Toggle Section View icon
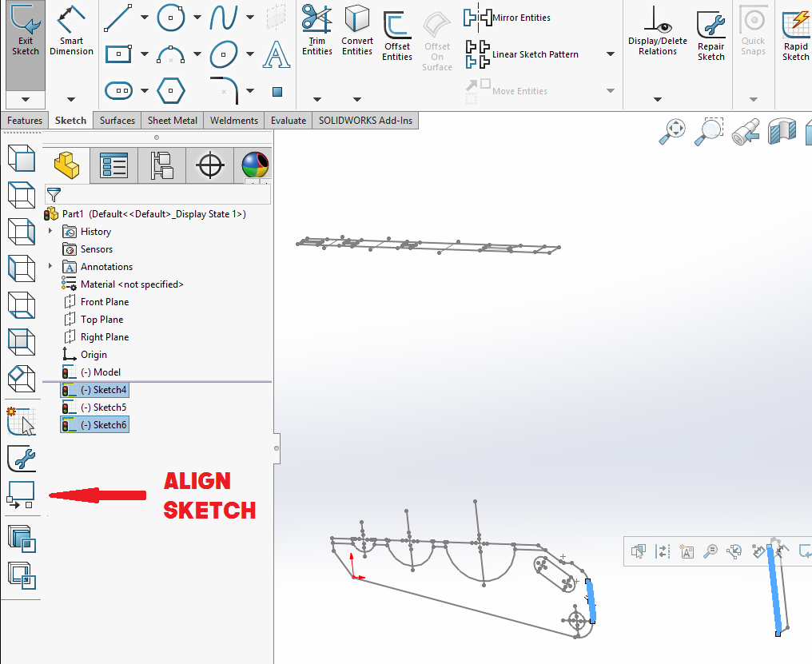This screenshot has height=664, width=812. coord(782,131)
